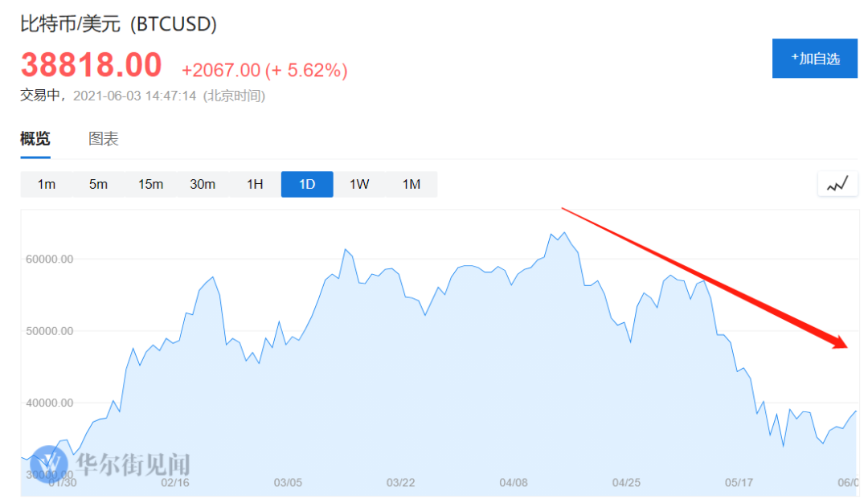Screen dimensions: 868x503
Task: Click the 60000.00 price axis label
Action: [x=50, y=260]
